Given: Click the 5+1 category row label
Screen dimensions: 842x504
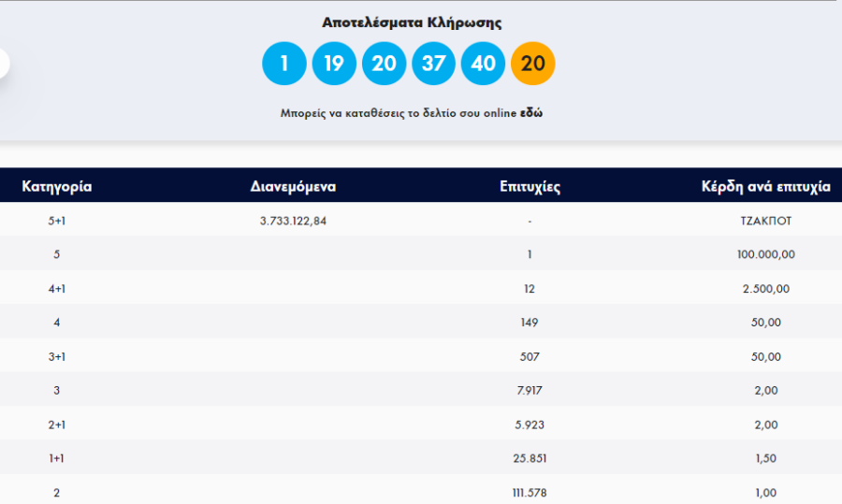Looking at the screenshot, I should 57,221.
